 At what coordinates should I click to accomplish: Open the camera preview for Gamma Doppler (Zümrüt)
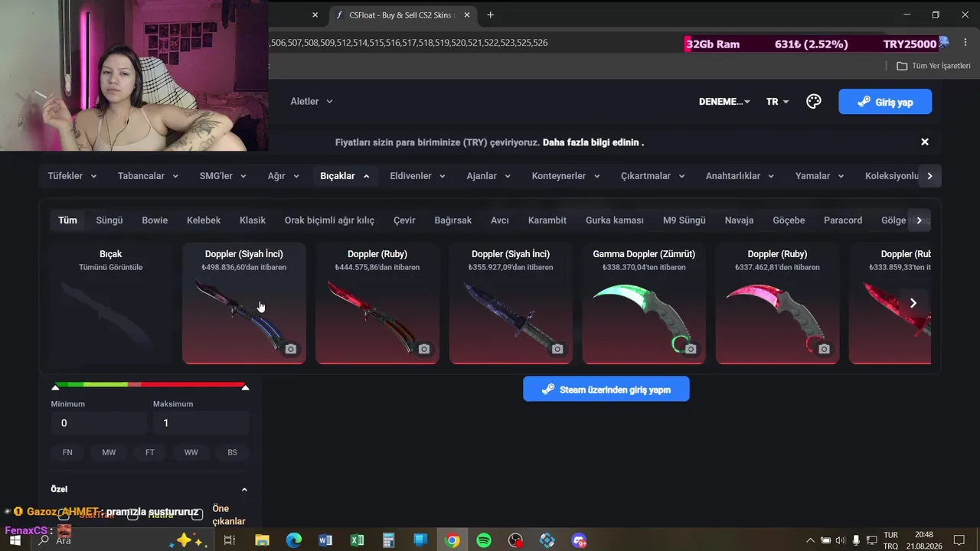pos(691,349)
